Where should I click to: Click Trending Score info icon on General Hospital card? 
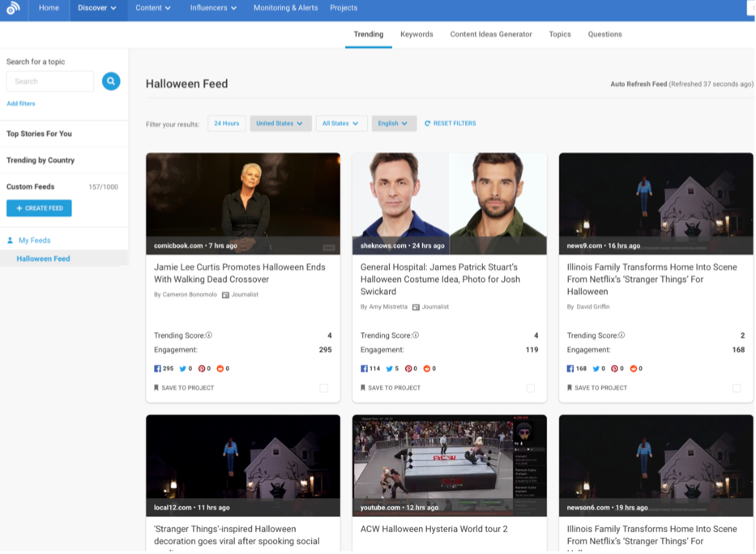pos(416,335)
